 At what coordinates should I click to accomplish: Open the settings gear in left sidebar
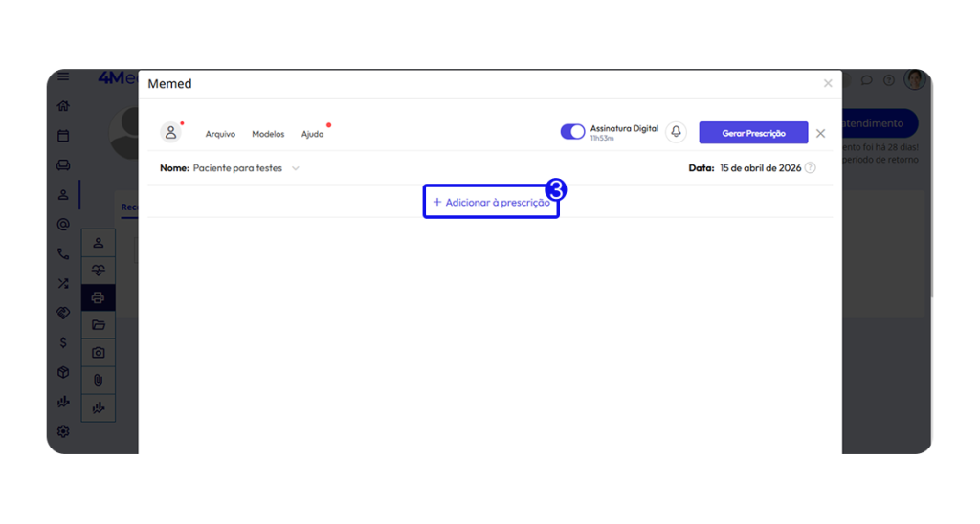click(63, 431)
